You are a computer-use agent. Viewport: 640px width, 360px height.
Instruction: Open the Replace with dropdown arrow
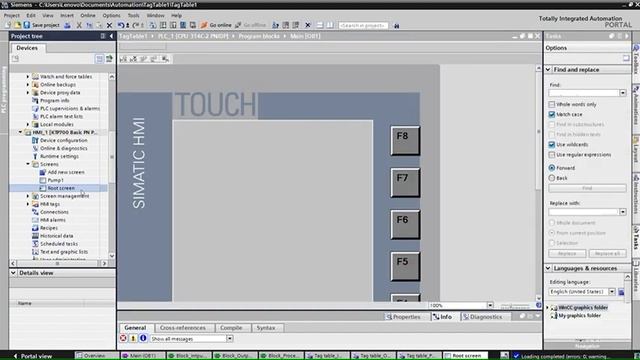(x=622, y=212)
